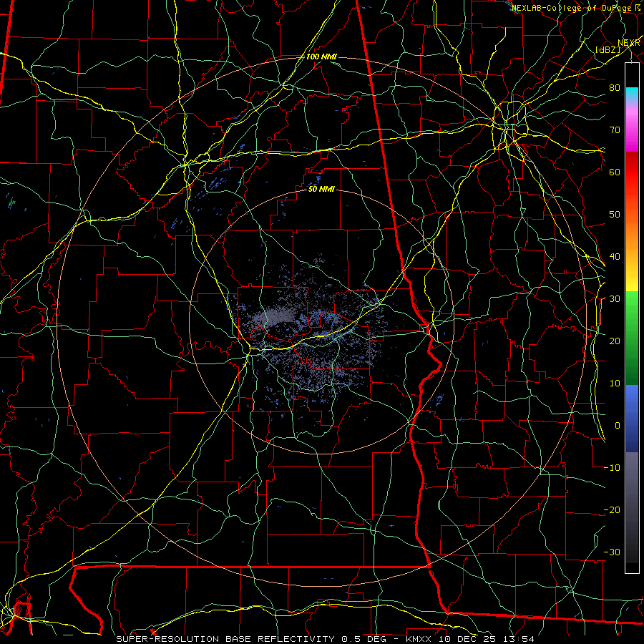Click the -10 dBZ scale value
This screenshot has height=644, width=644.
coord(612,468)
